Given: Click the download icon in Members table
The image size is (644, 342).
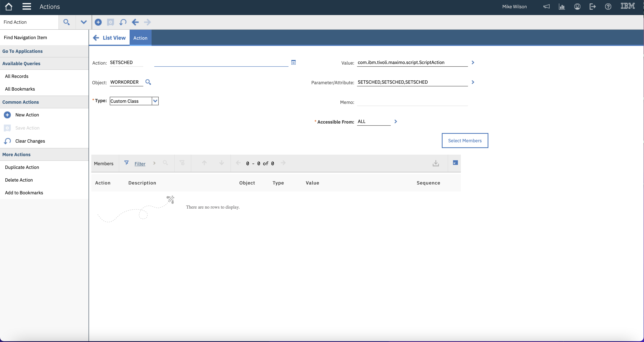Looking at the screenshot, I should point(435,163).
